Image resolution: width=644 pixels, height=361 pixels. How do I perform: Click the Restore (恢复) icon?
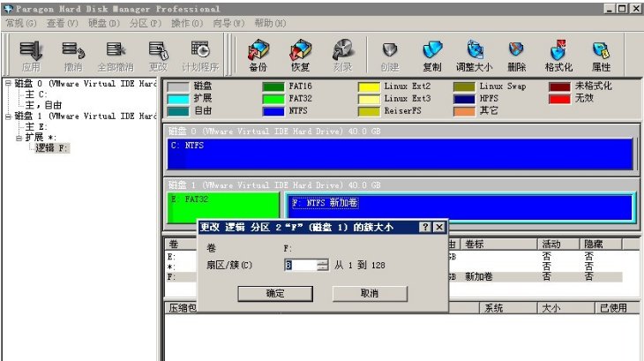300,56
